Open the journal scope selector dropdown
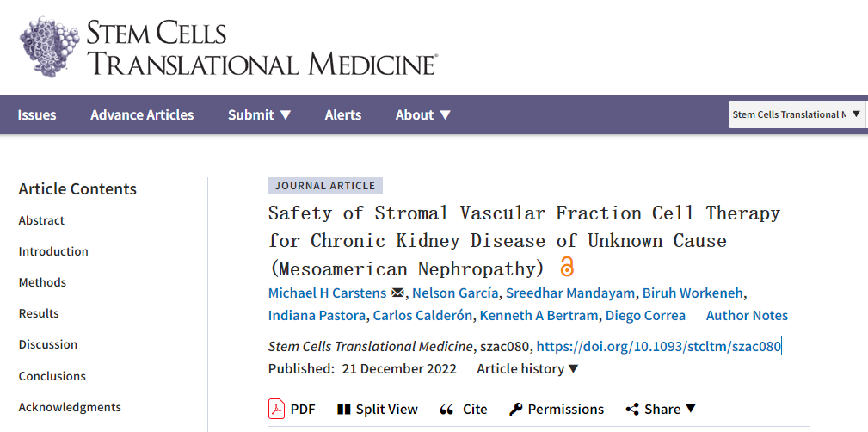 tap(796, 114)
